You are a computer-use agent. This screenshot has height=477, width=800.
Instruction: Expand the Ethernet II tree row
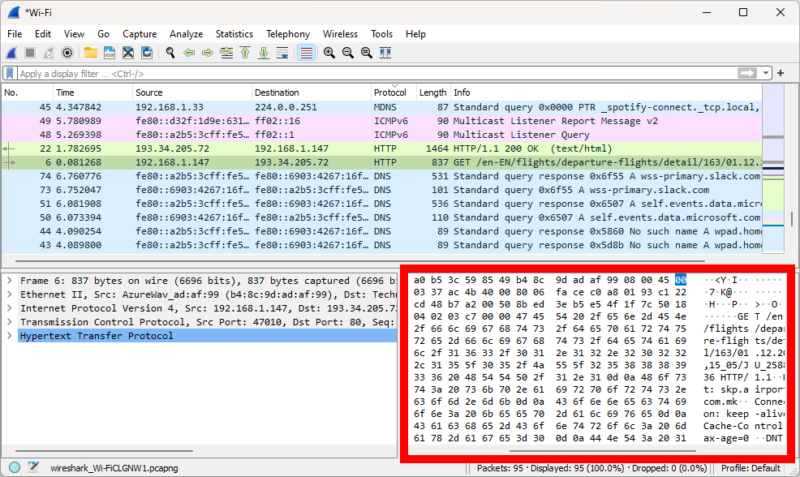click(9, 294)
